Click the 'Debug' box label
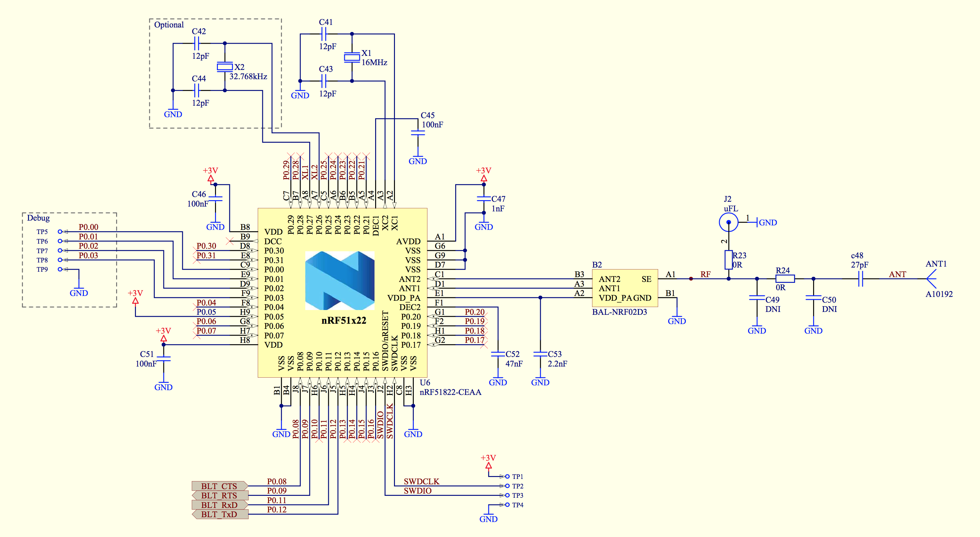Viewport: 980px width, 537px height. [38, 218]
